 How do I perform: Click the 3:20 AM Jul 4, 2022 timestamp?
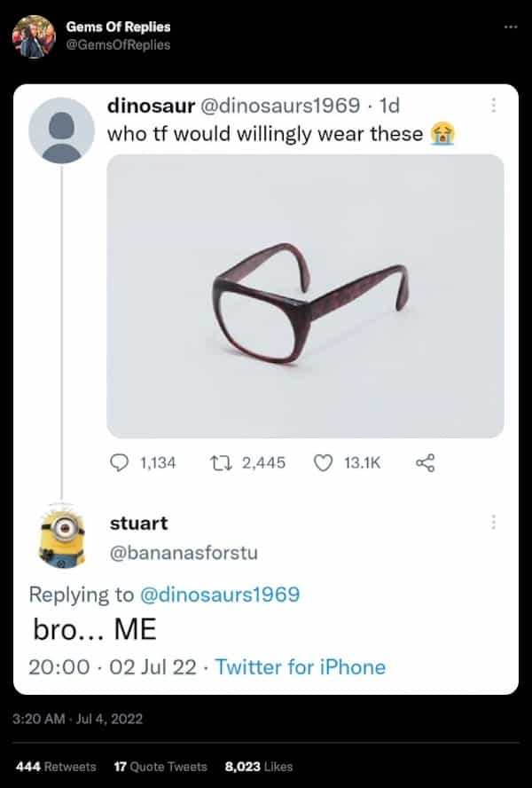click(78, 718)
